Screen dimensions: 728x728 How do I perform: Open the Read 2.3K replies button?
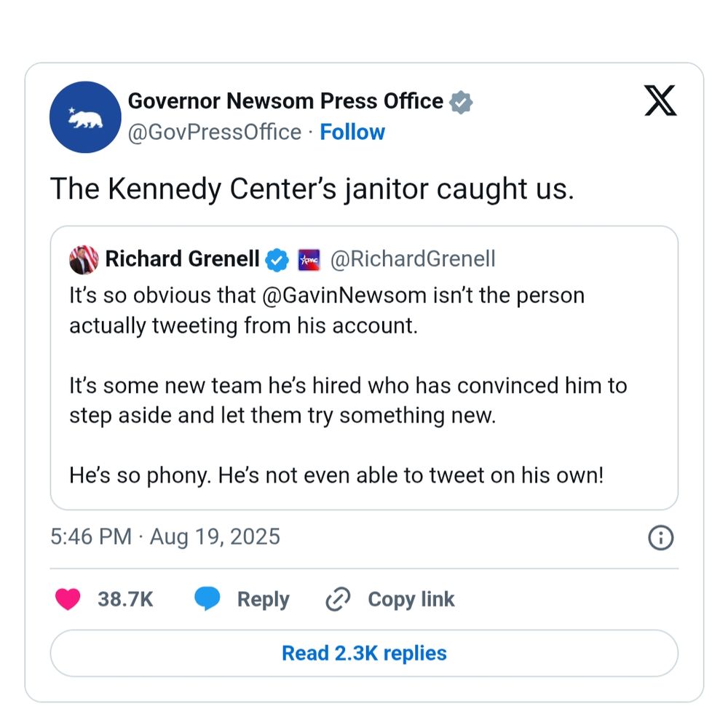pos(364,653)
